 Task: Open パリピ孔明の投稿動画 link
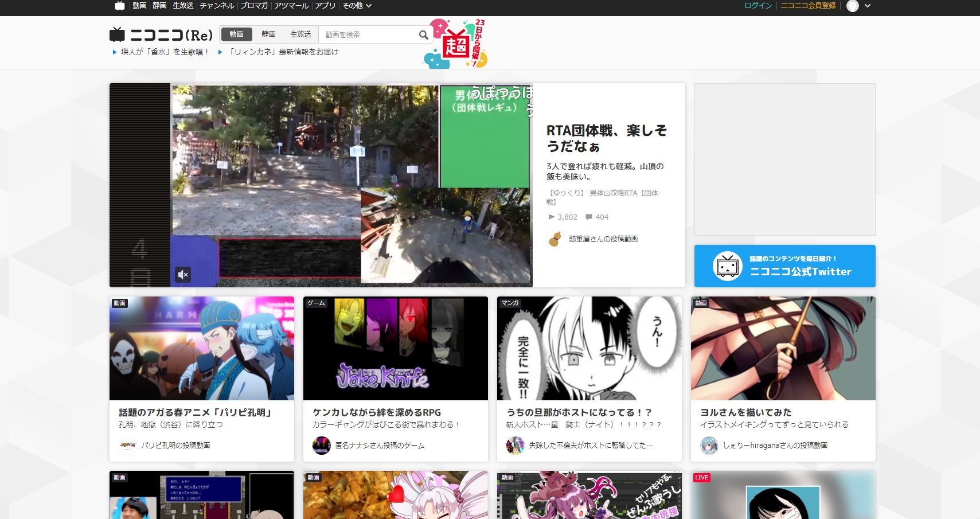175,445
